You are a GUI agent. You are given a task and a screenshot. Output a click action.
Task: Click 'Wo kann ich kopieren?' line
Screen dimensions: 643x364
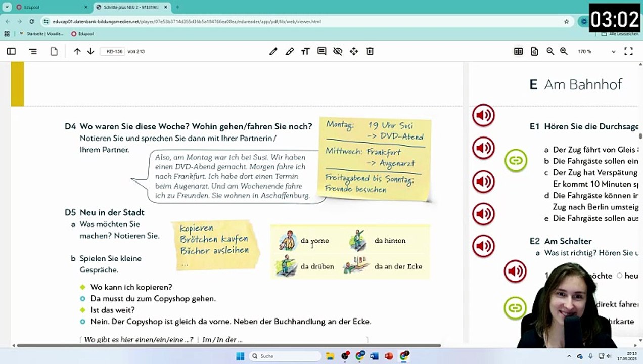click(x=131, y=287)
